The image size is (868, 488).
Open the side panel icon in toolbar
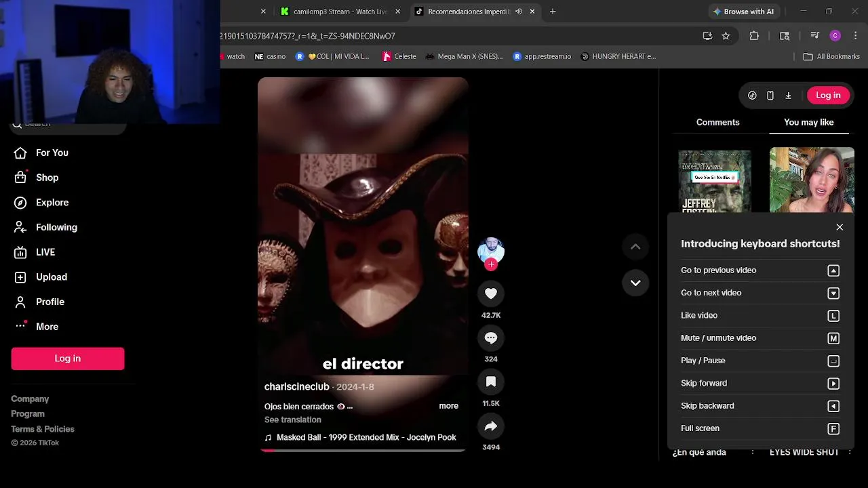coord(785,36)
